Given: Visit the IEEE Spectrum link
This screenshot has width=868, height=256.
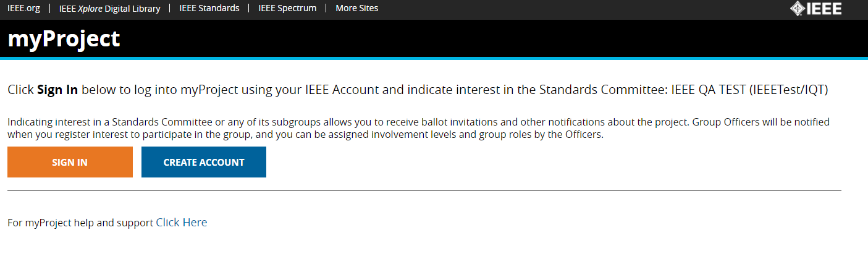Looking at the screenshot, I should pos(287,8).
